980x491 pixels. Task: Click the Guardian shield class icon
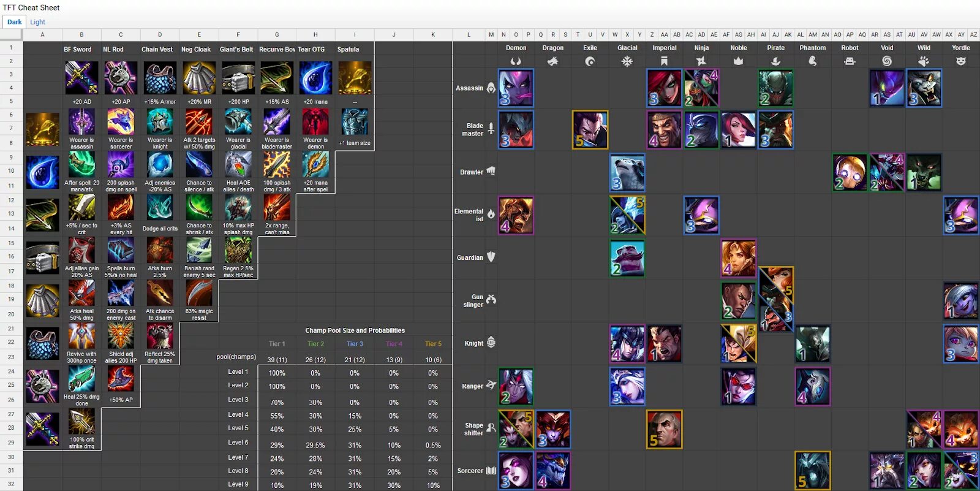pos(491,257)
